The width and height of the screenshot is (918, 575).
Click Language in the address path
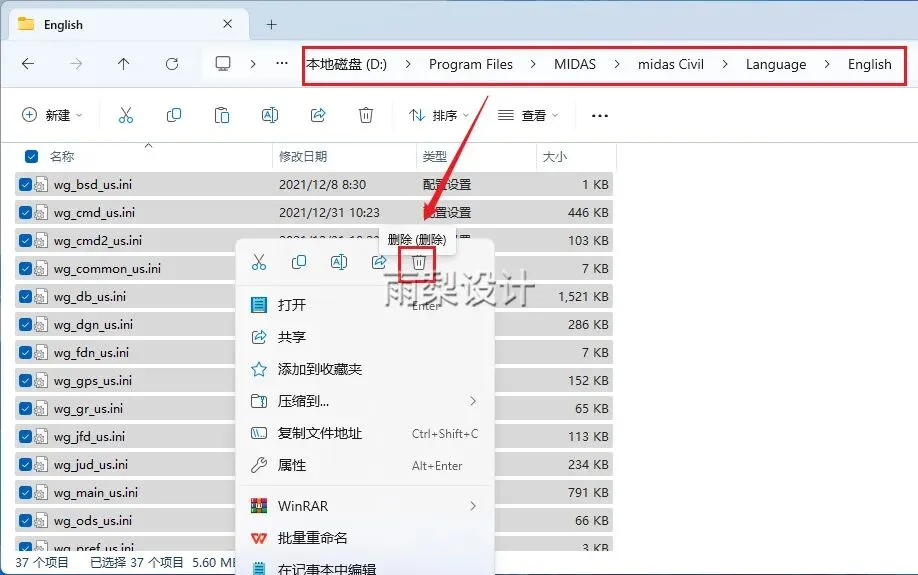[776, 64]
